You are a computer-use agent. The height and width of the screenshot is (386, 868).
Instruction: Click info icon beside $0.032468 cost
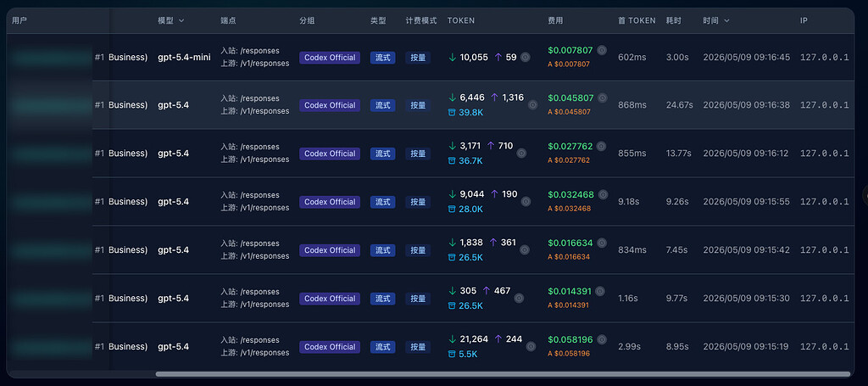click(603, 194)
